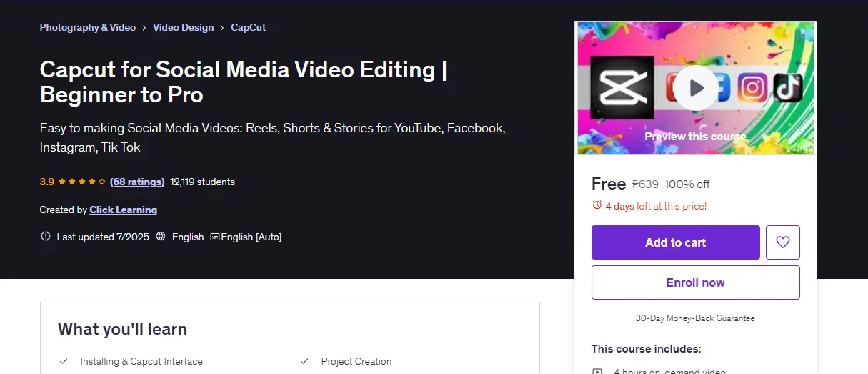Click the chevron after Photography & Video
The image size is (868, 374).
click(144, 27)
